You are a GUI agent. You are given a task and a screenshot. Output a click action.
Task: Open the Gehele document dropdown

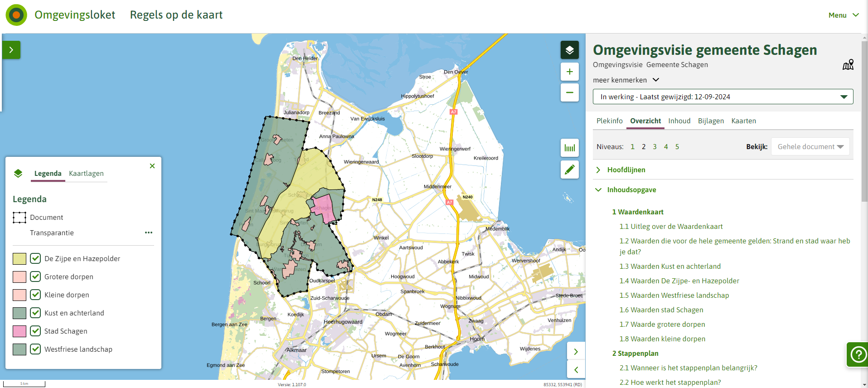[810, 146]
